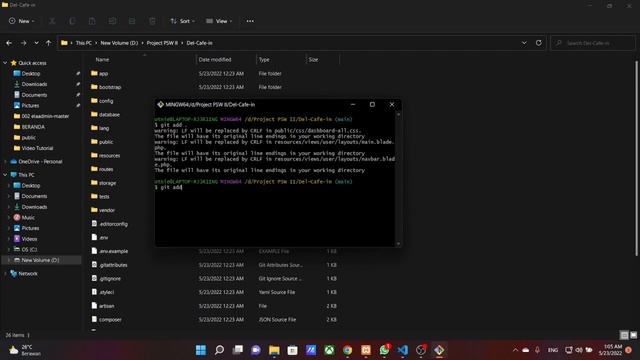Expand the address bar history dropdown
Viewport: 640px width, 360px height.
pyautogui.click(x=524, y=43)
